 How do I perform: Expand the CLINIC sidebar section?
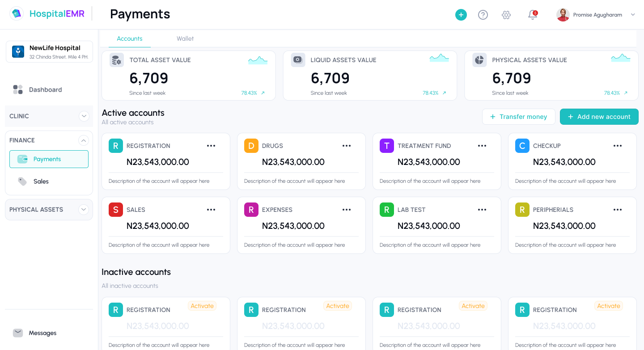pos(84,116)
